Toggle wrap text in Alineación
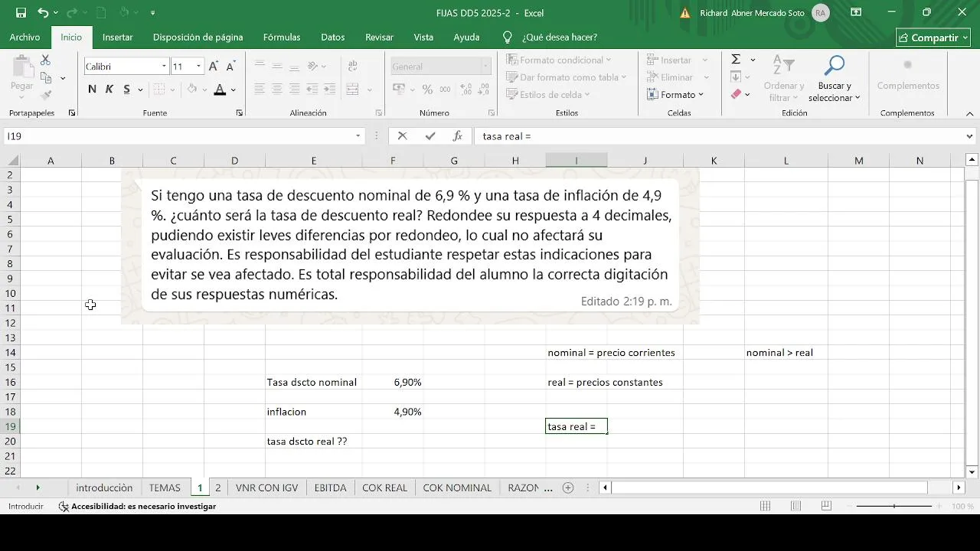This screenshot has width=980, height=551. [352, 67]
